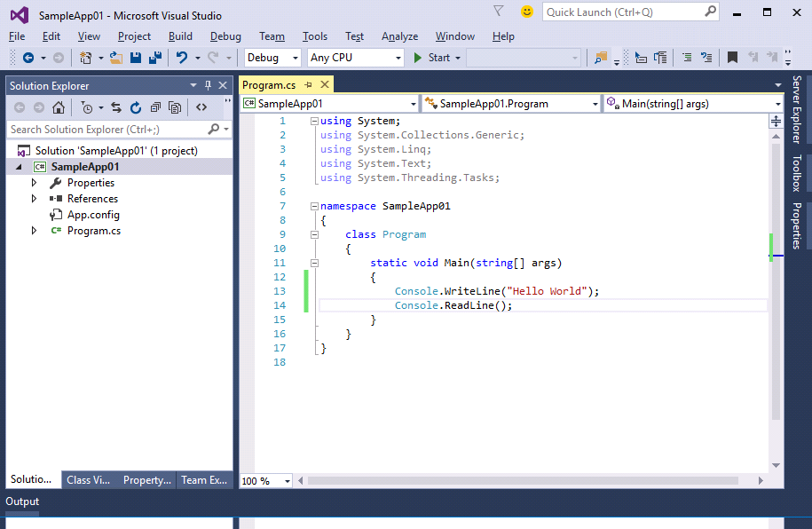Click the Open File folder icon

point(116,58)
